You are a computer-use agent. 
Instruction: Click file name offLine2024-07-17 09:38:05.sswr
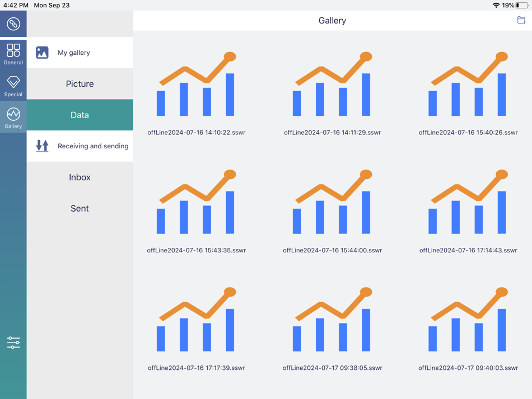[x=333, y=368]
